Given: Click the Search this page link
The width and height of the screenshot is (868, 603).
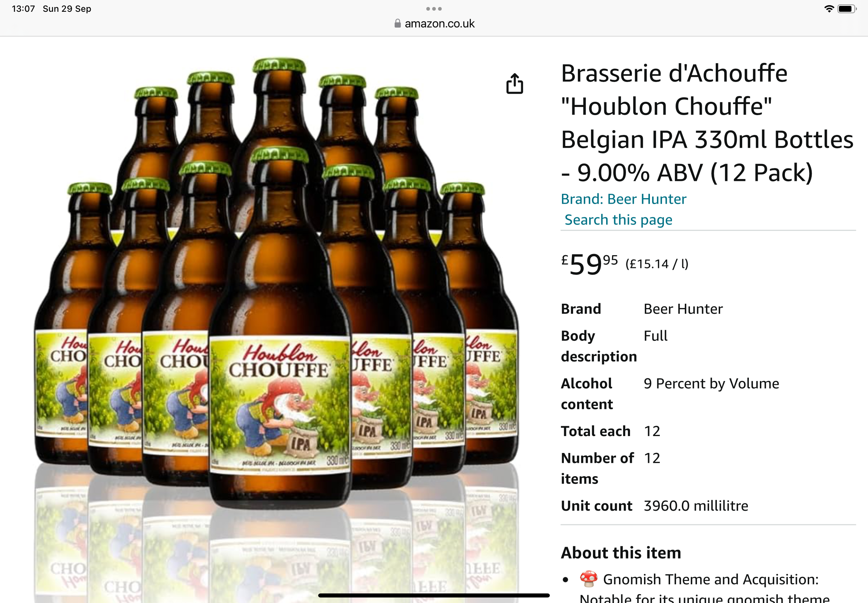Looking at the screenshot, I should (x=618, y=220).
